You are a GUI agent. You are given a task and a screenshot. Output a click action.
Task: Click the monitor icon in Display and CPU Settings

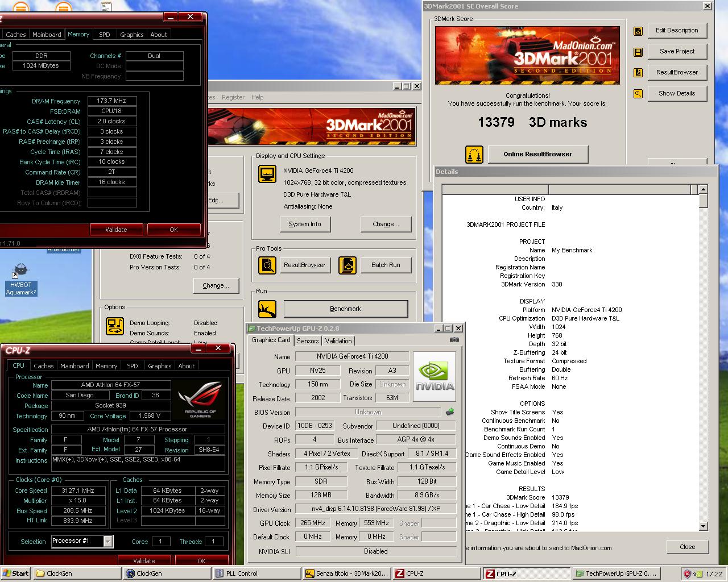(x=267, y=173)
